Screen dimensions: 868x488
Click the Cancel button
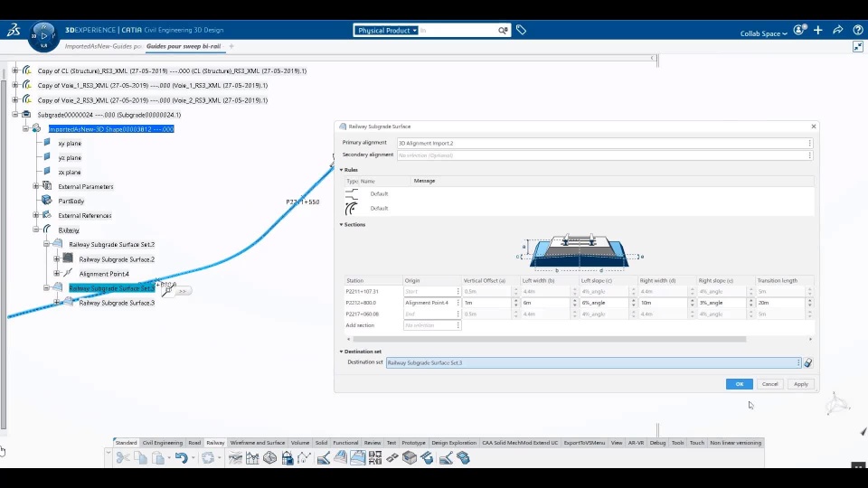pyautogui.click(x=769, y=384)
